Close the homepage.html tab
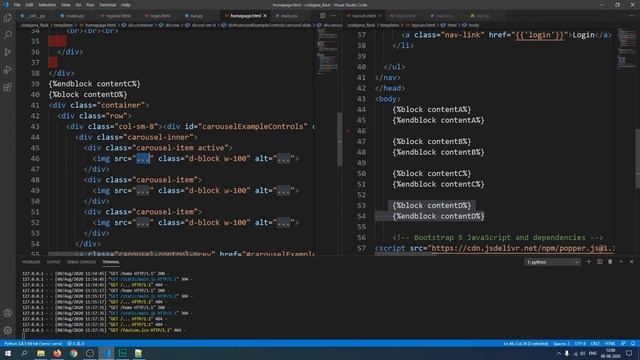Image resolution: width=640 pixels, height=360 pixels. coord(265,16)
